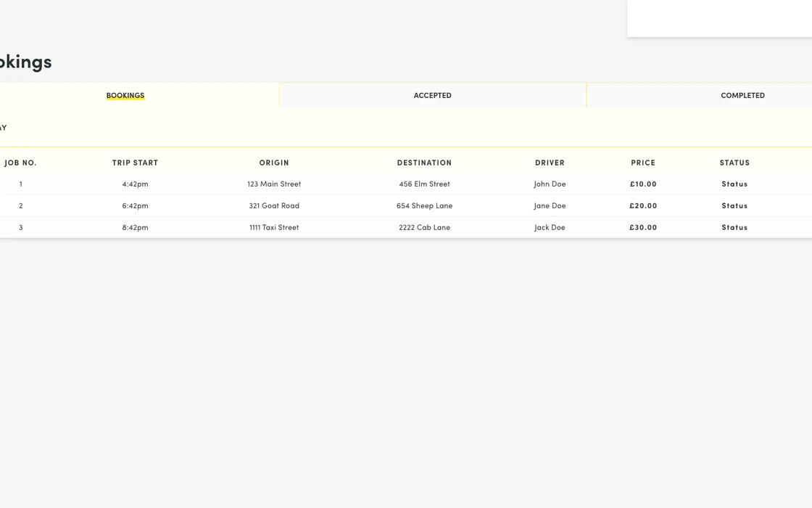Select job number 2 cell
812x508 pixels.
point(21,206)
